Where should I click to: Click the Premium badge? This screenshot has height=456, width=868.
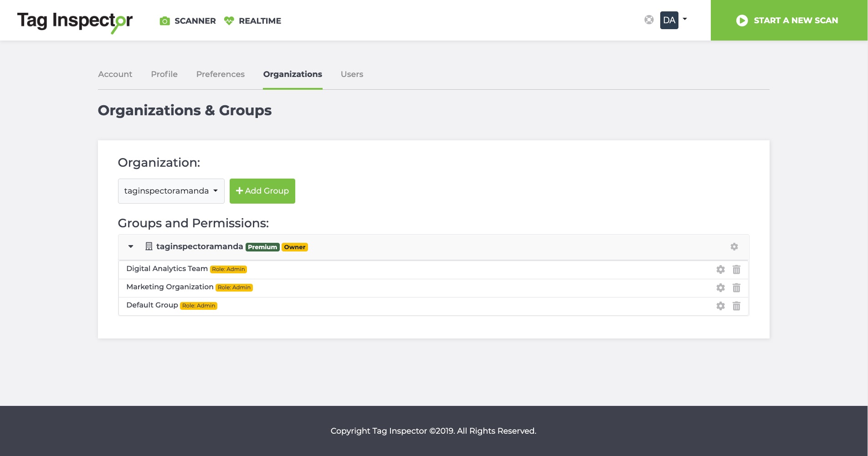(x=262, y=247)
